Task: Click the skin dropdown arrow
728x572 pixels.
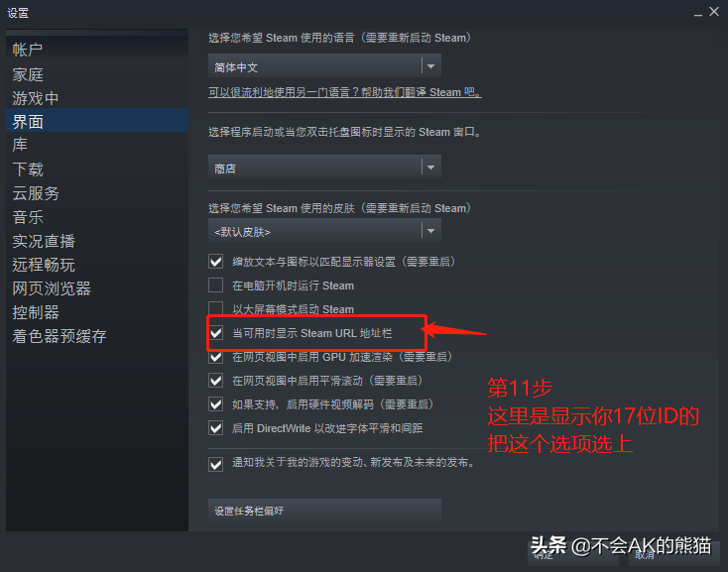Action: [430, 231]
